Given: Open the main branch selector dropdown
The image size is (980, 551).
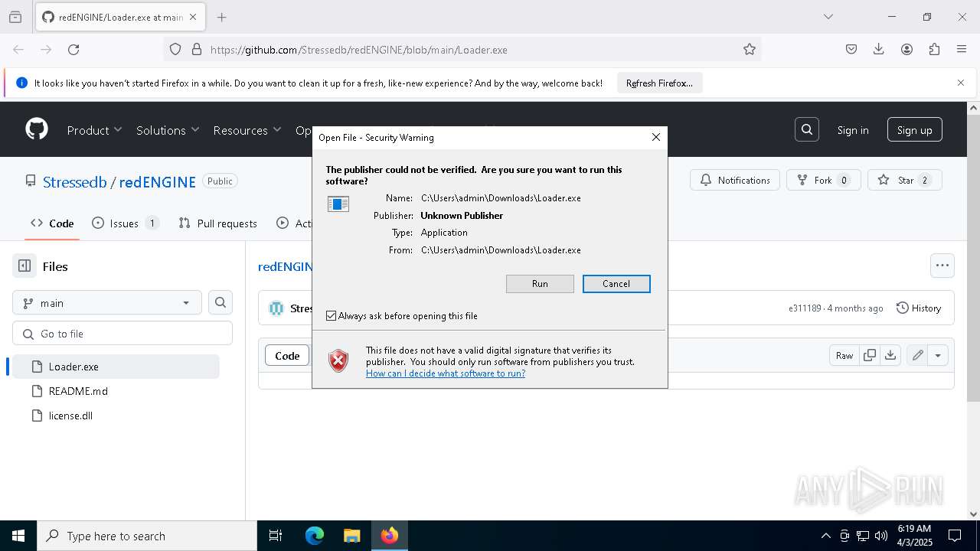Looking at the screenshot, I should 107,303.
